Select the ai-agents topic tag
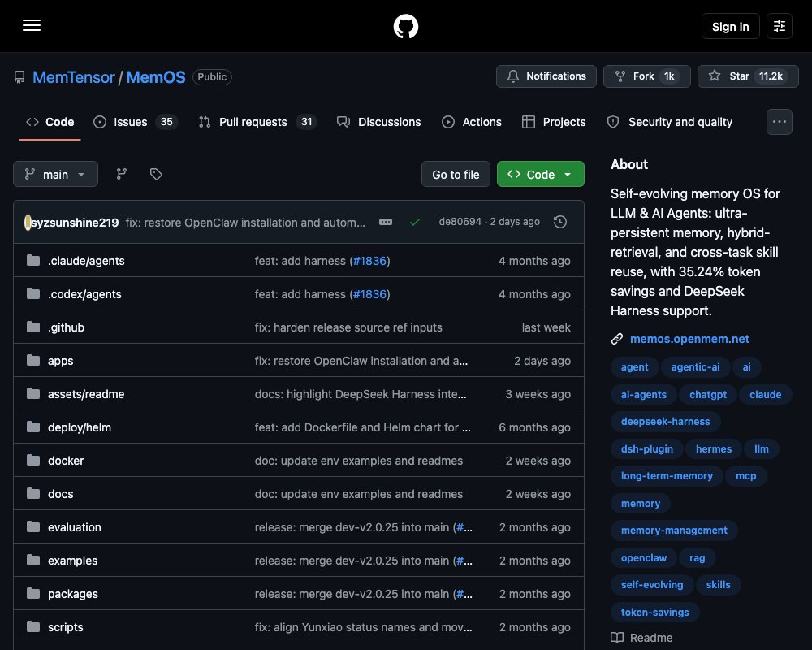 (643, 394)
